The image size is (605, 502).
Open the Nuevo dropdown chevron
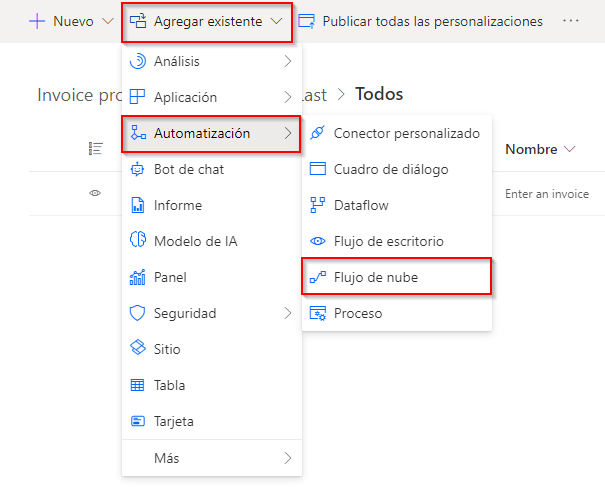coord(108,21)
